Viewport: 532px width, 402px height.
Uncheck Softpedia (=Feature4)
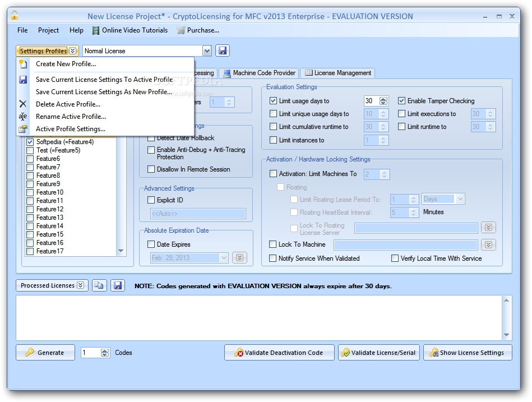(30, 142)
